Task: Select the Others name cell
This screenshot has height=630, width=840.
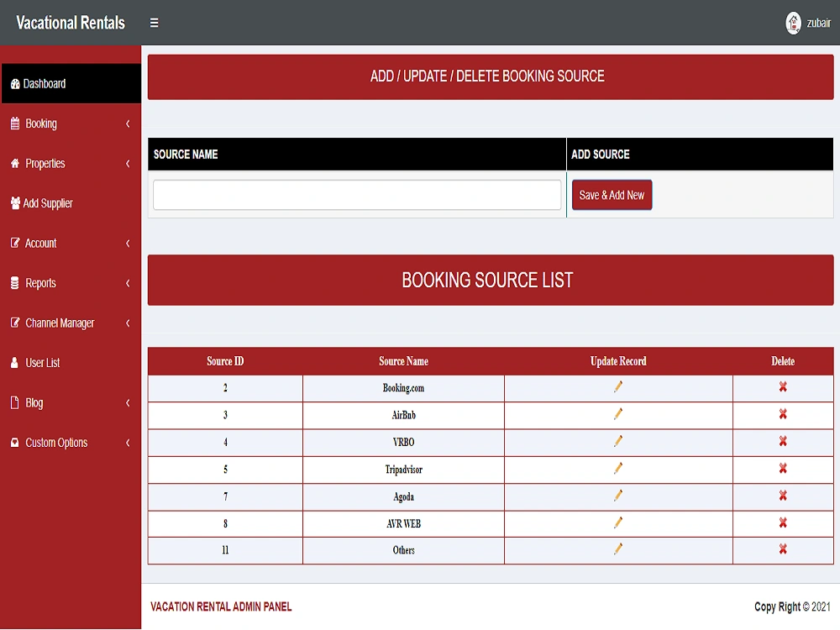Action: point(403,550)
